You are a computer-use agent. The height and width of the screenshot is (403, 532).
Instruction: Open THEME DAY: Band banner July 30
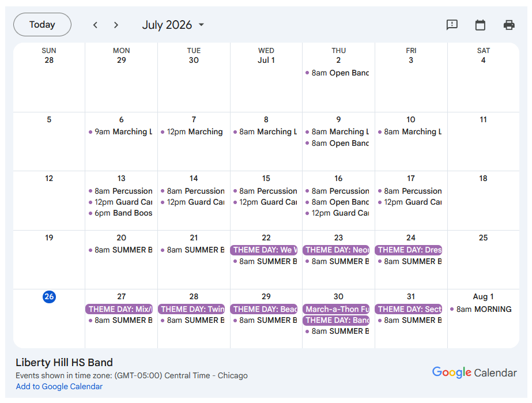[x=336, y=320]
